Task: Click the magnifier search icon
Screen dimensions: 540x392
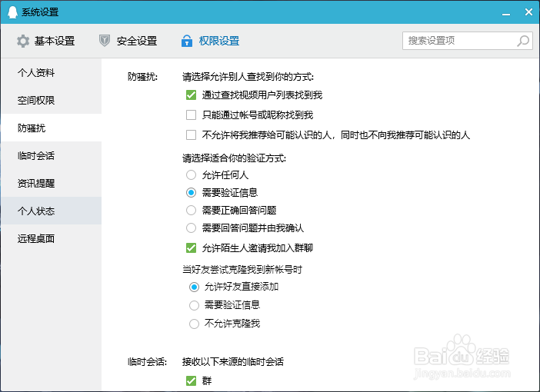Action: coord(523,41)
